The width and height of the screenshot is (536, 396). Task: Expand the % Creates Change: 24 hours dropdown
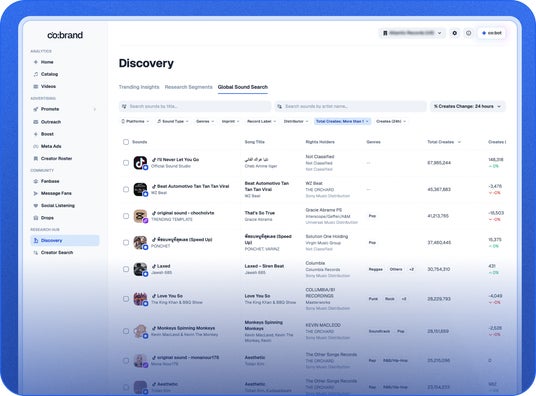coord(467,106)
